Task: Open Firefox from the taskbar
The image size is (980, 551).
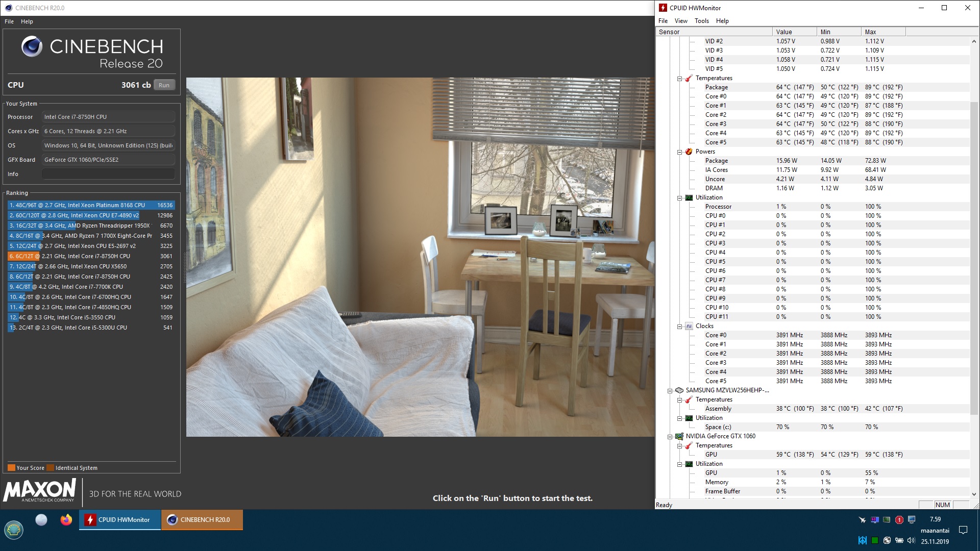Action: point(66,520)
